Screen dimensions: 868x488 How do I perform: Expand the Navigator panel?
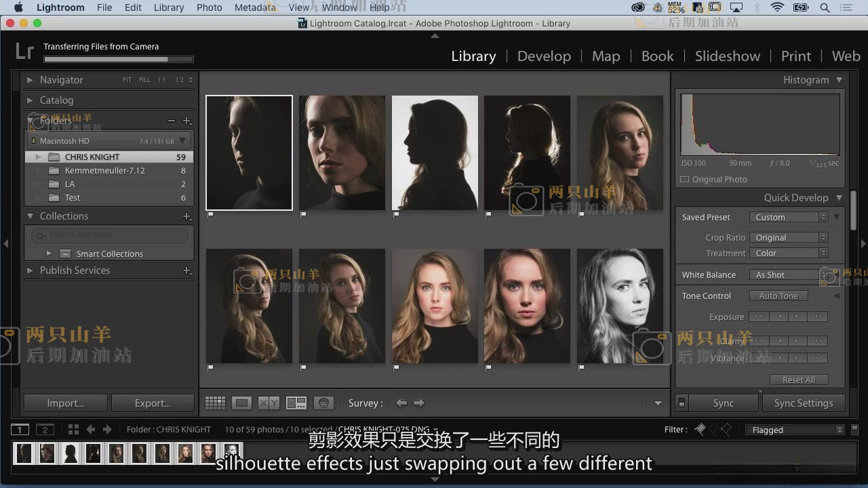30,80
